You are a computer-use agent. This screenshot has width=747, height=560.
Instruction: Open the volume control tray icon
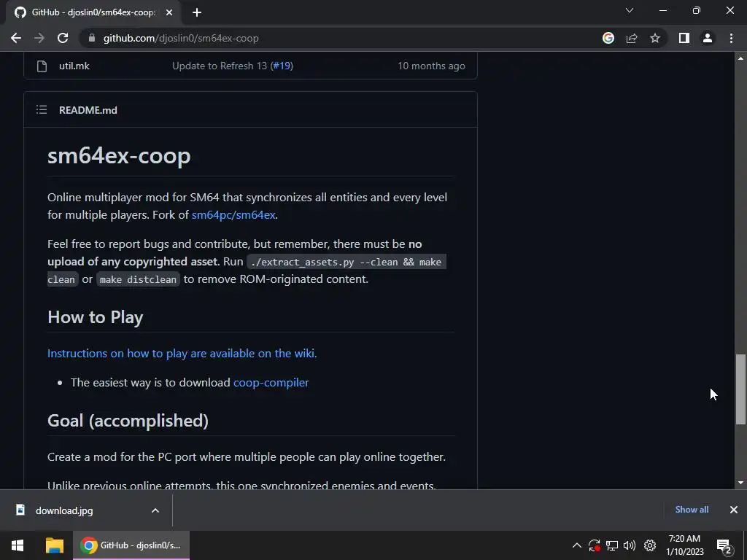630,545
